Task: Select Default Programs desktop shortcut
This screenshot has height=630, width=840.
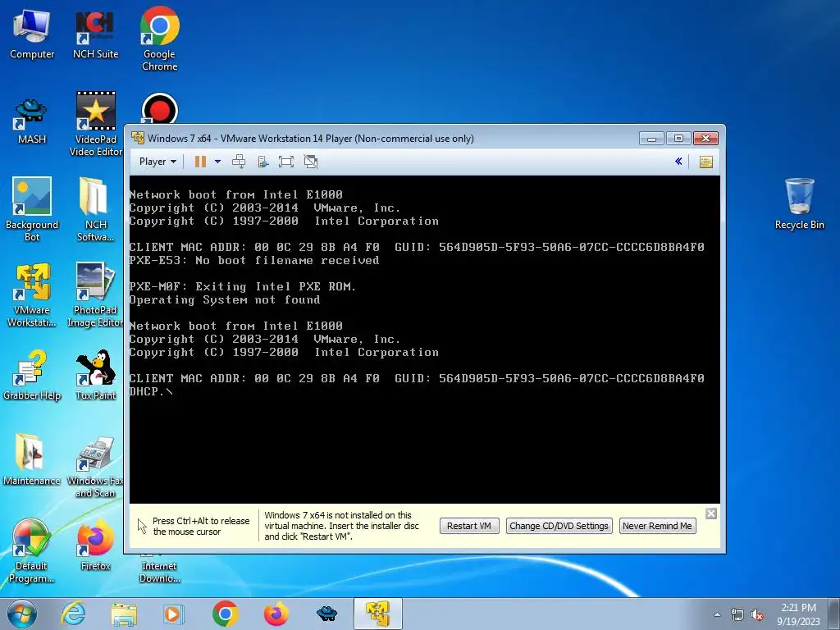Action: click(32, 550)
